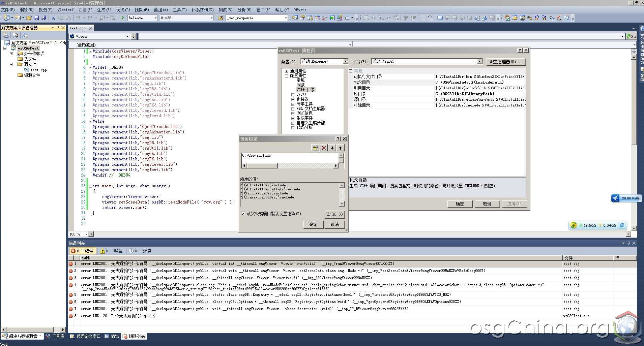Move the include directory up with the up arrow
This screenshot has height=346, width=644.
tap(341, 148)
